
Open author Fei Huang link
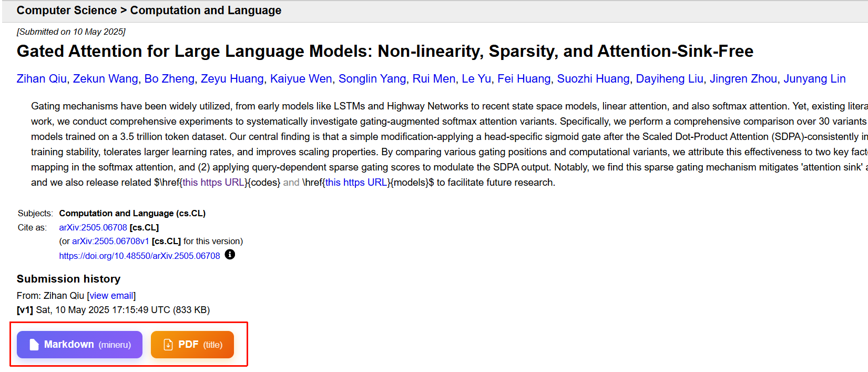click(x=524, y=78)
